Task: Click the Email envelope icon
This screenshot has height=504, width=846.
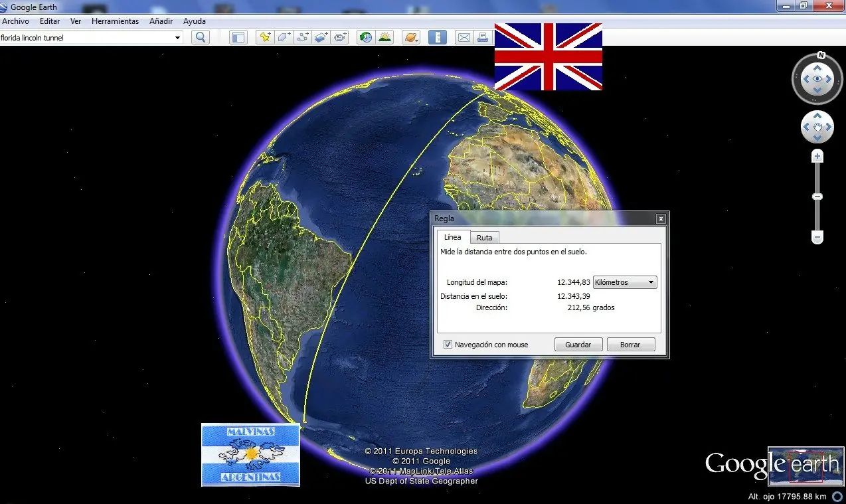Action: (464, 38)
